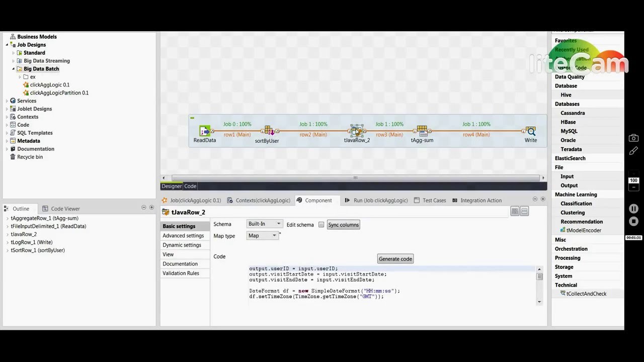Select the Write log component icon
Viewport: 644px width, 362px height.
530,131
